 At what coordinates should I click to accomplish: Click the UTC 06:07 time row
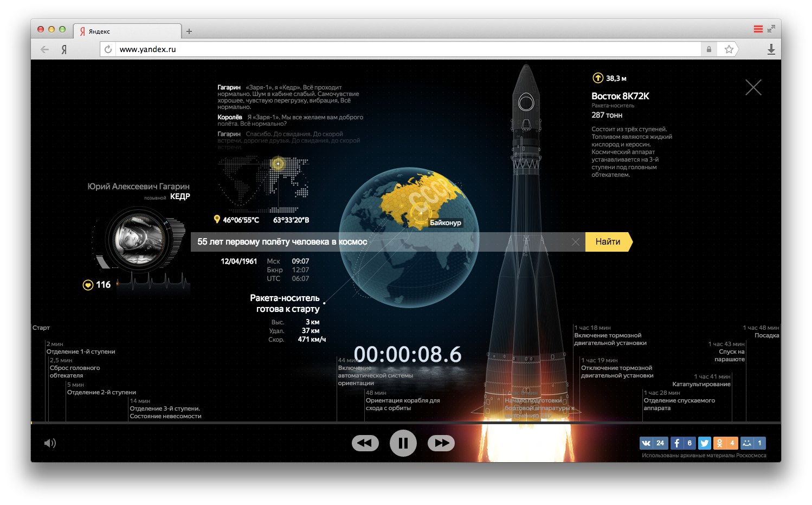pyautogui.click(x=288, y=278)
